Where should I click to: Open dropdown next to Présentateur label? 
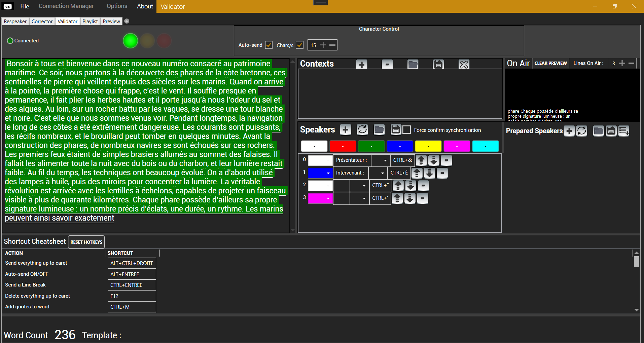tap(381, 160)
